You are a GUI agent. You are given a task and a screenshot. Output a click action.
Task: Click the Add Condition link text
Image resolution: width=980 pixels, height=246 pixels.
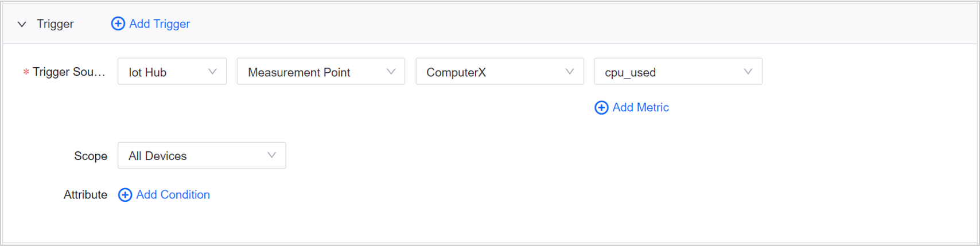tap(173, 194)
